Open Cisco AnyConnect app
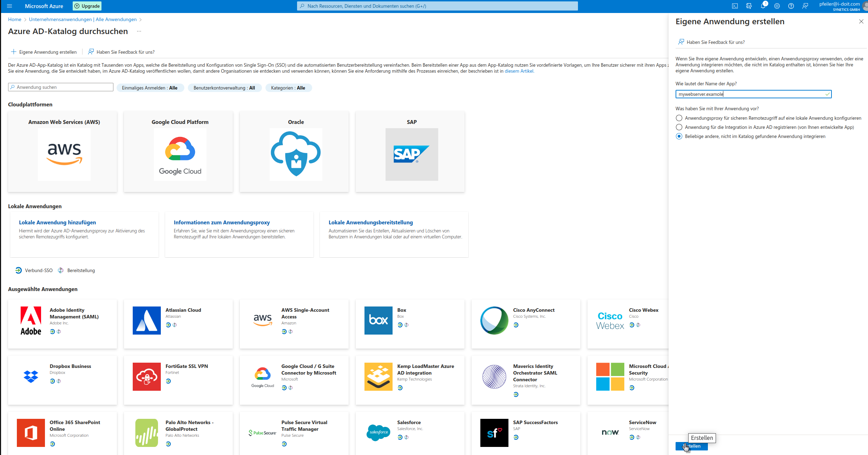 tap(526, 324)
